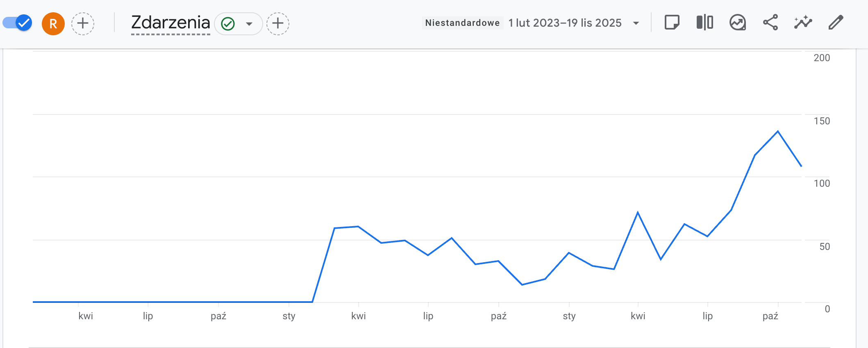Add a comparison next to R badge
The height and width of the screenshot is (348, 868).
pos(83,23)
